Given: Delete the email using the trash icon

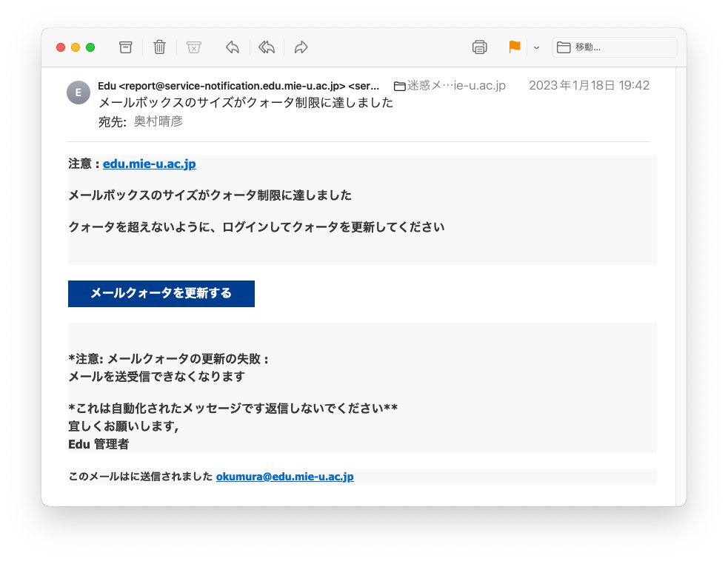Looking at the screenshot, I should [159, 47].
